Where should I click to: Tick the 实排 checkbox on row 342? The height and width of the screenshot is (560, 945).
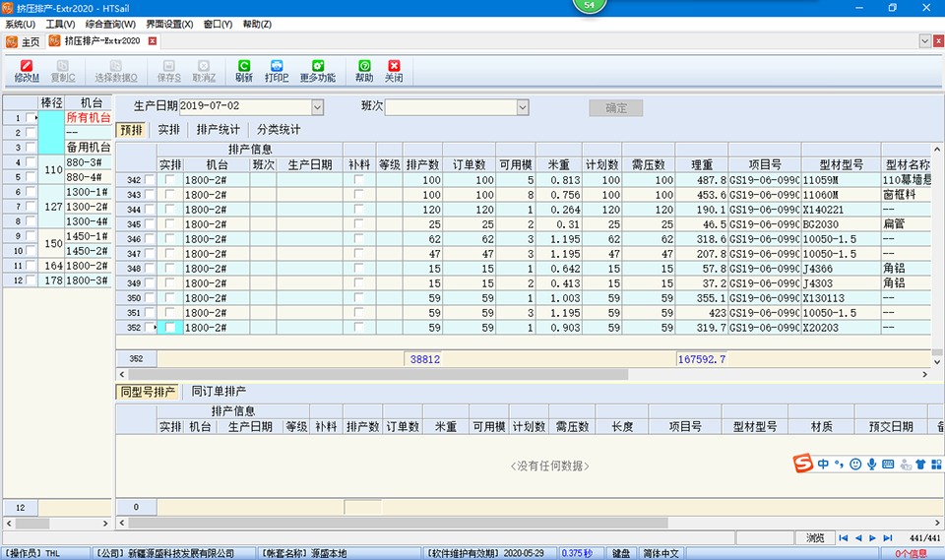170,180
